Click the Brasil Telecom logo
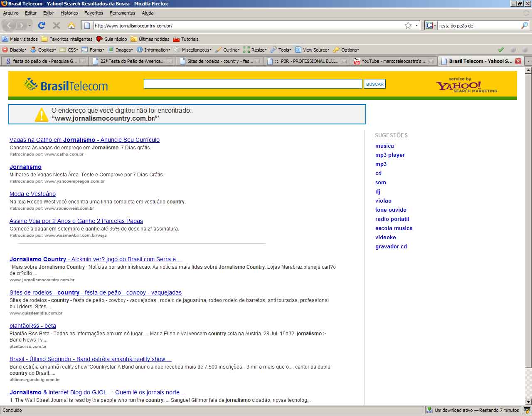Screen dimensions: 532x416 click(x=66, y=84)
